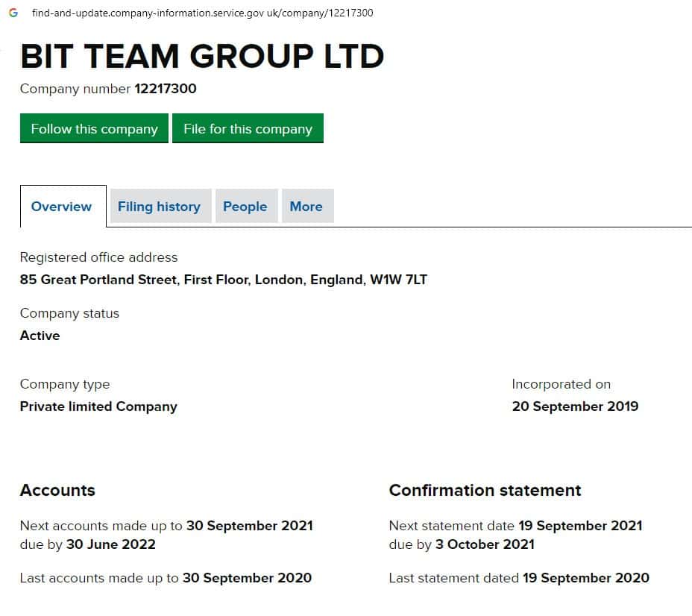Image resolution: width=692 pixels, height=616 pixels.
Task: Switch to the Filing history tab
Action: (x=159, y=207)
